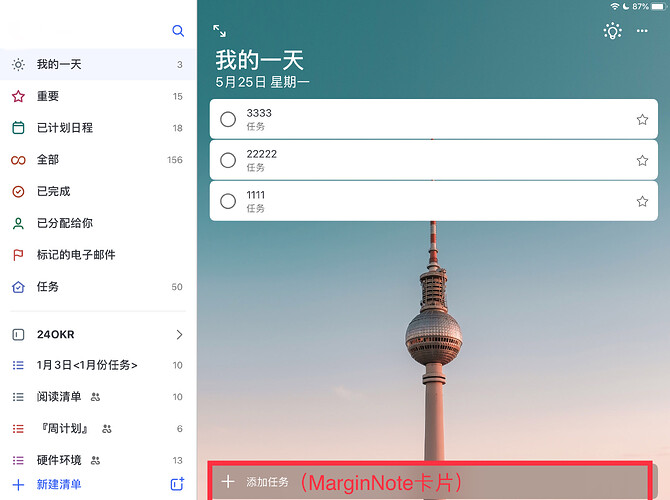The width and height of the screenshot is (670, 500).
Task: Click the flag icon beside 标记的电子邮件
Action: click(x=18, y=255)
